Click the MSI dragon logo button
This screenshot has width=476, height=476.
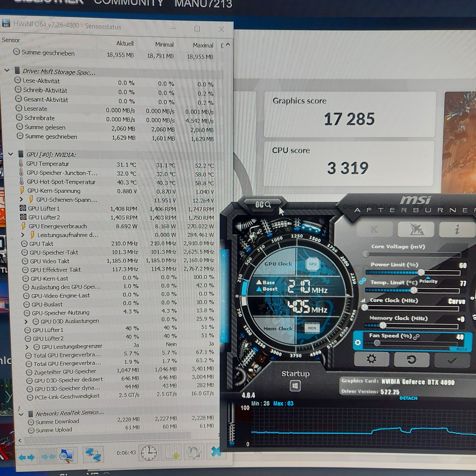coord(416,229)
